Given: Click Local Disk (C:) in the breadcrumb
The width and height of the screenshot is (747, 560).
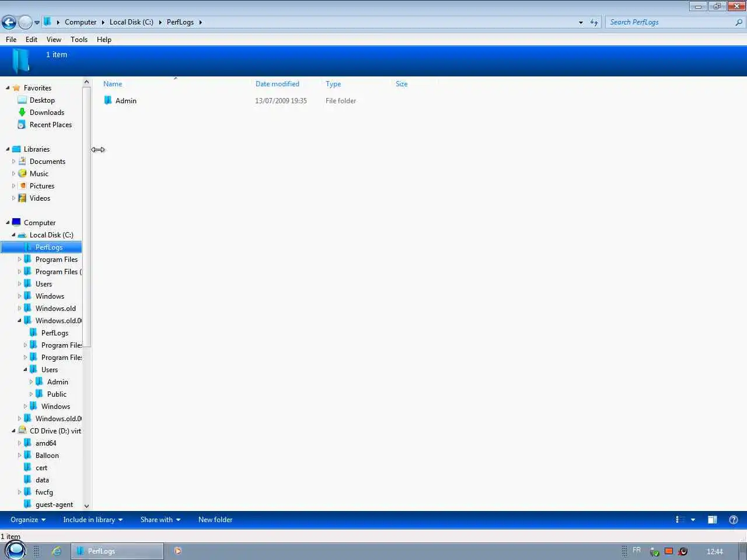Looking at the screenshot, I should (x=131, y=22).
